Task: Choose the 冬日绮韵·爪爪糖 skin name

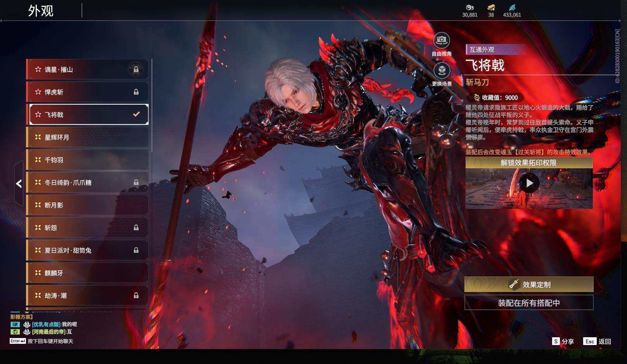Action: click(68, 183)
